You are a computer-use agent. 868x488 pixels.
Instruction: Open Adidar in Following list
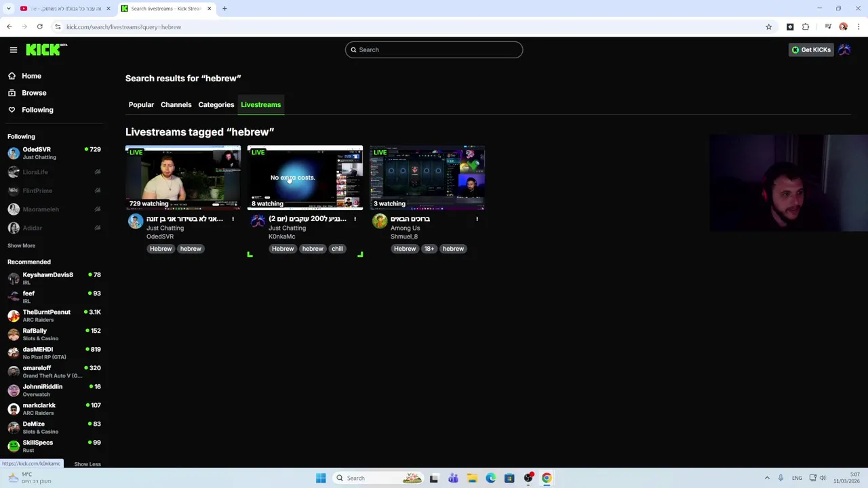coord(54,228)
